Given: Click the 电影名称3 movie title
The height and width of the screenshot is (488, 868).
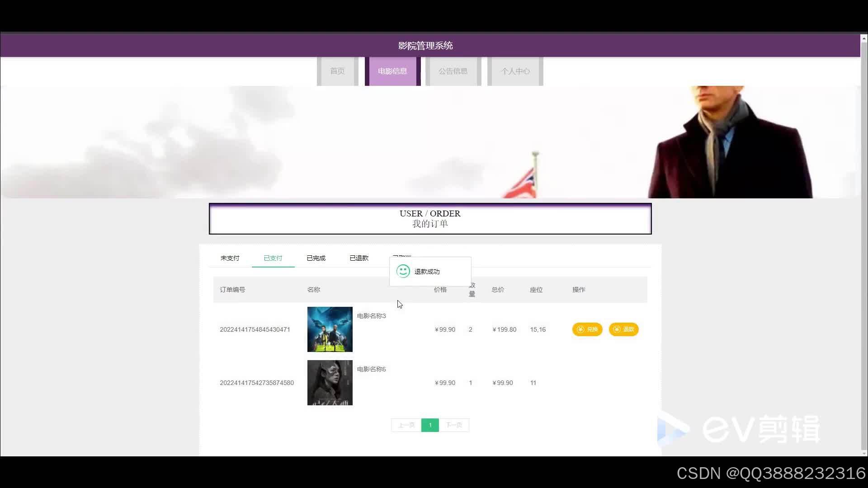Looking at the screenshot, I should click(372, 316).
